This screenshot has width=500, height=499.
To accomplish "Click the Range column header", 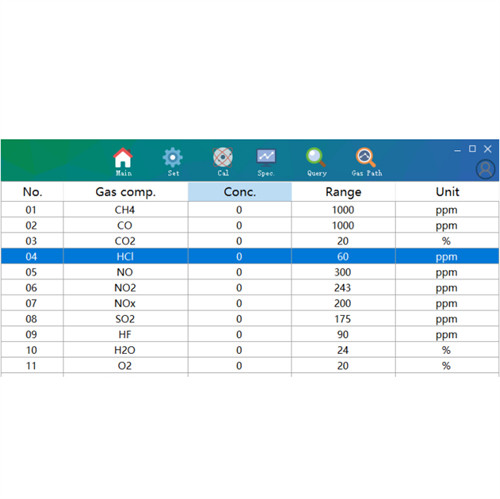I will pos(343,192).
